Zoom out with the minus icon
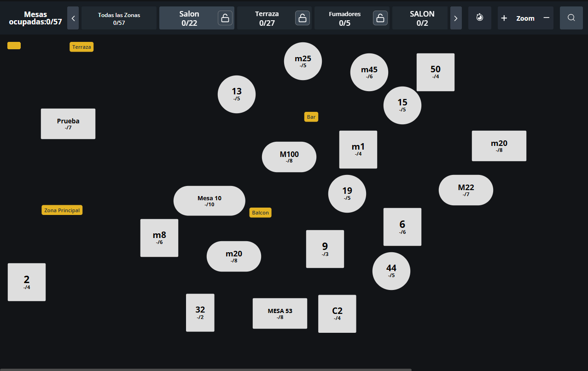This screenshot has width=588, height=371. tap(547, 18)
